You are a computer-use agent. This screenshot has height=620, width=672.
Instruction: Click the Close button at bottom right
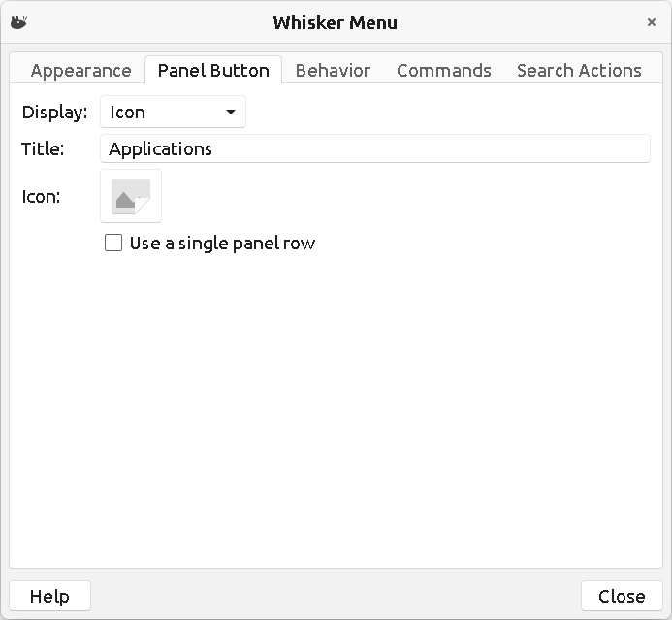click(x=622, y=596)
